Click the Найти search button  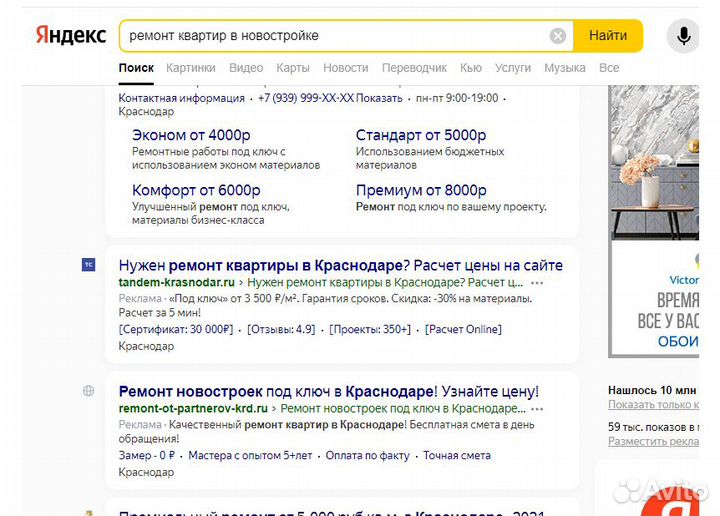[x=608, y=36]
